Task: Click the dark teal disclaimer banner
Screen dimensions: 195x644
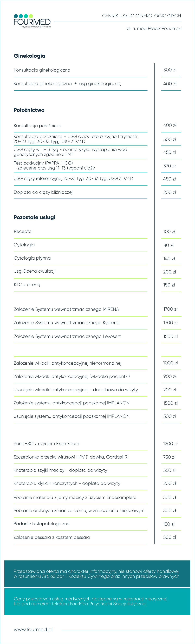Action: tap(97, 574)
